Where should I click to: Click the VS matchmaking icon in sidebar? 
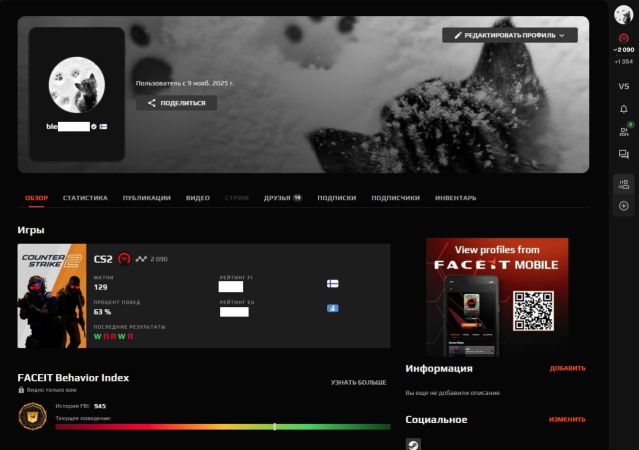(623, 86)
